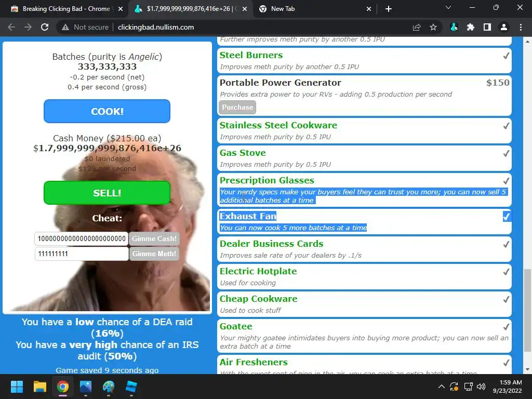
Task: Click the Goatee upgrade title
Action: point(236,326)
